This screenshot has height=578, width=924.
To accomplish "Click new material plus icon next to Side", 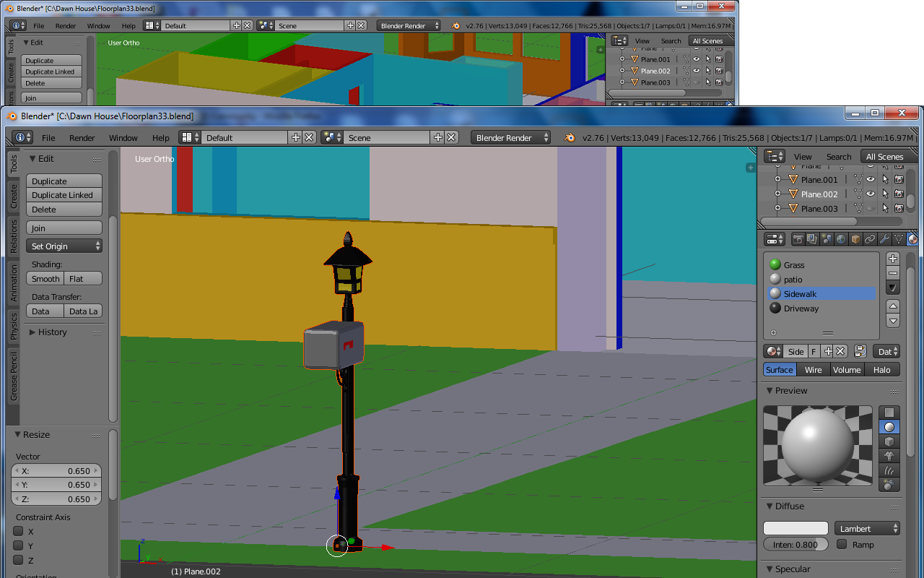I will 828,351.
